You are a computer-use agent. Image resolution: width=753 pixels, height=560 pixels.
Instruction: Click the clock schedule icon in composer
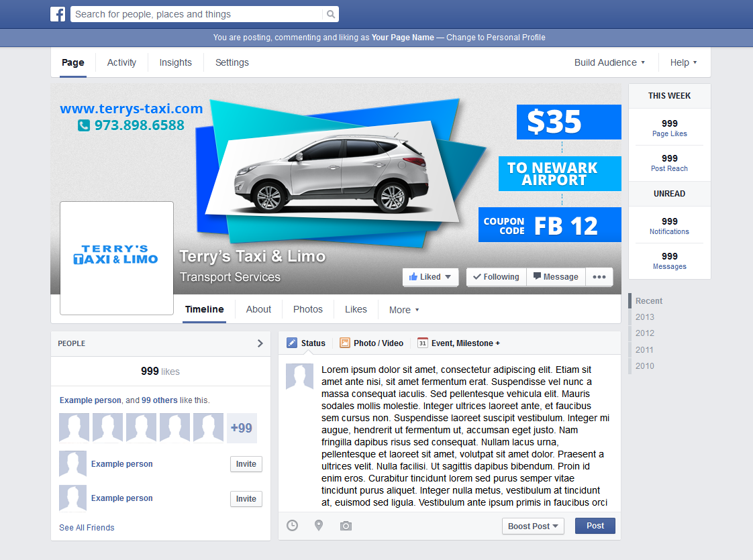pos(292,525)
